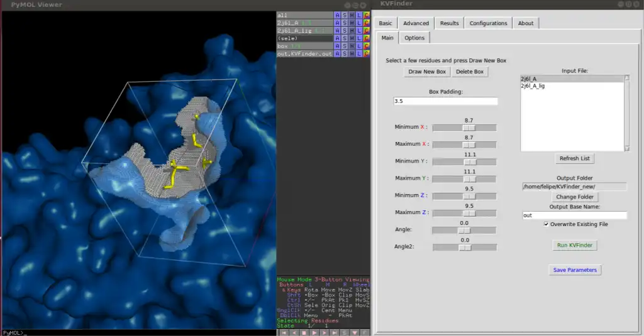This screenshot has height=336, width=644.
Task: Open the Configurations tab
Action: click(488, 23)
